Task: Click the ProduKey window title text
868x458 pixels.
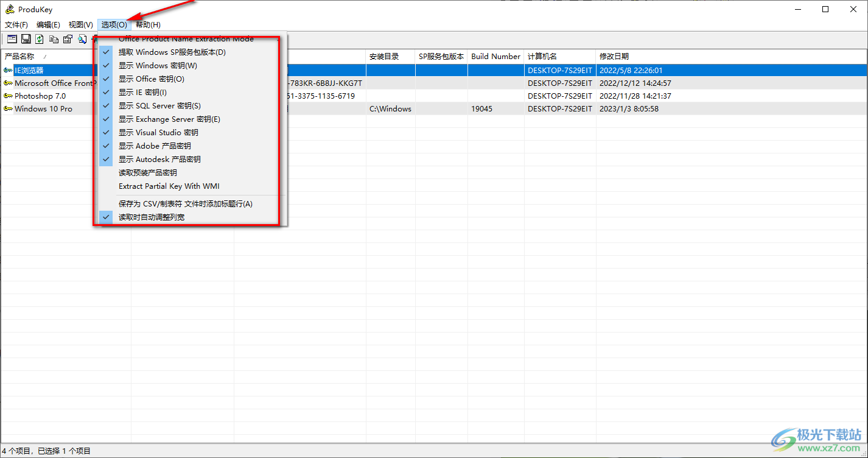Action: (35, 10)
